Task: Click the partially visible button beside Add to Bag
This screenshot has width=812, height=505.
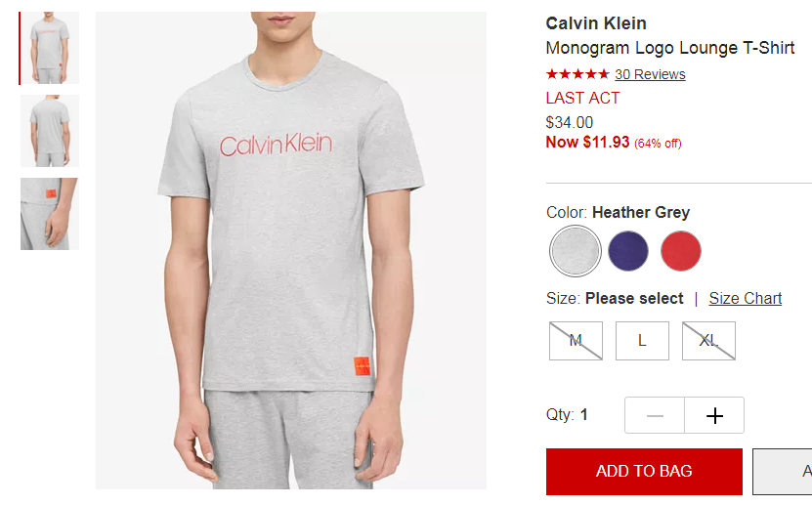Action: 782,472
